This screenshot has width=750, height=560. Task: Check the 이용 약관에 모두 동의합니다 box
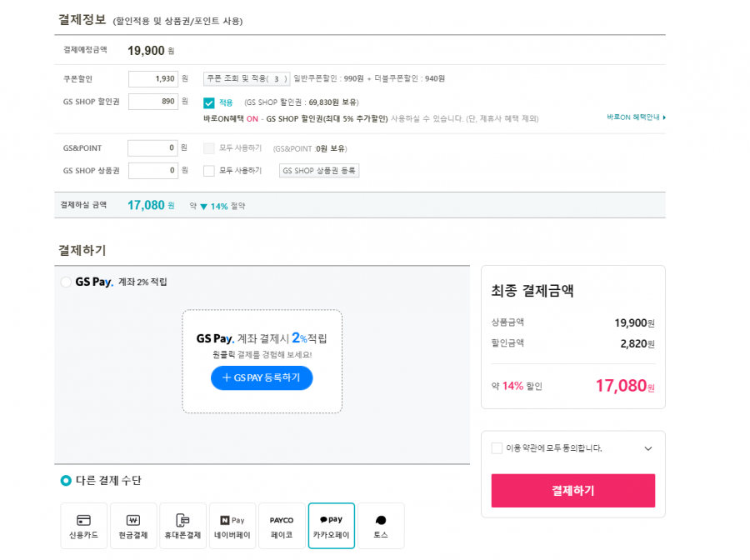click(x=497, y=448)
